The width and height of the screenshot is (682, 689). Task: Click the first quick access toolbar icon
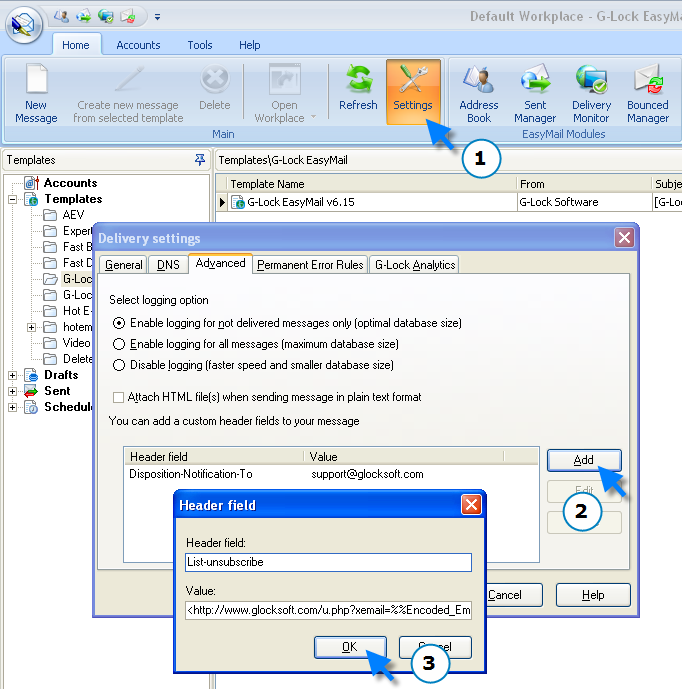61,17
